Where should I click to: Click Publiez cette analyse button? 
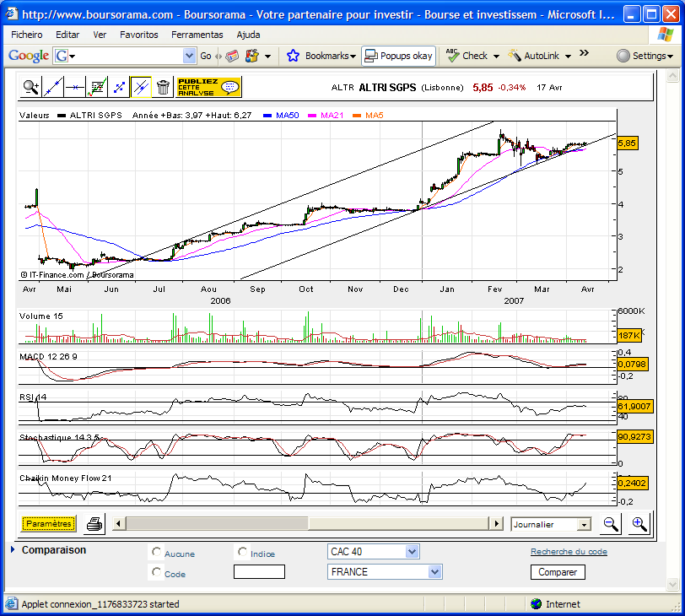tap(209, 87)
